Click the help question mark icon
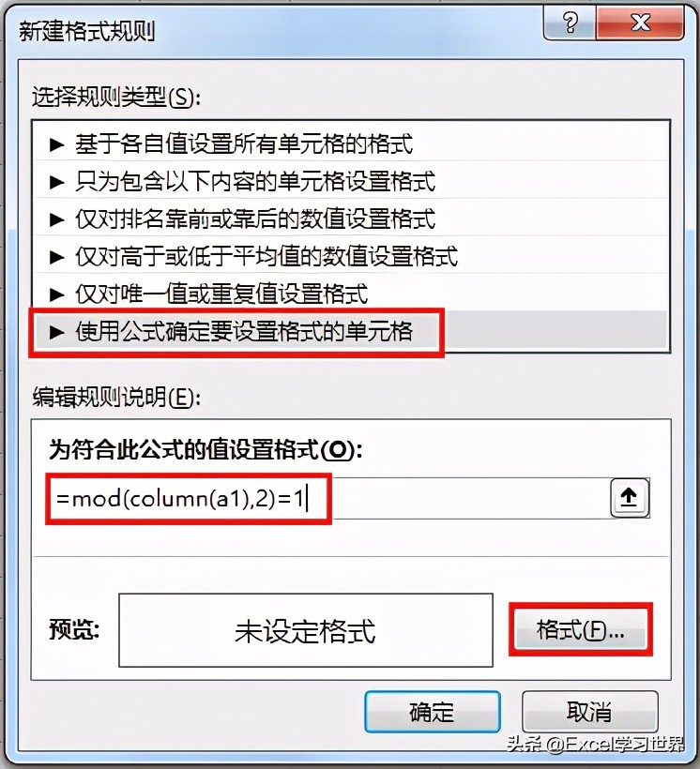The height and width of the screenshot is (769, 700). point(570,23)
